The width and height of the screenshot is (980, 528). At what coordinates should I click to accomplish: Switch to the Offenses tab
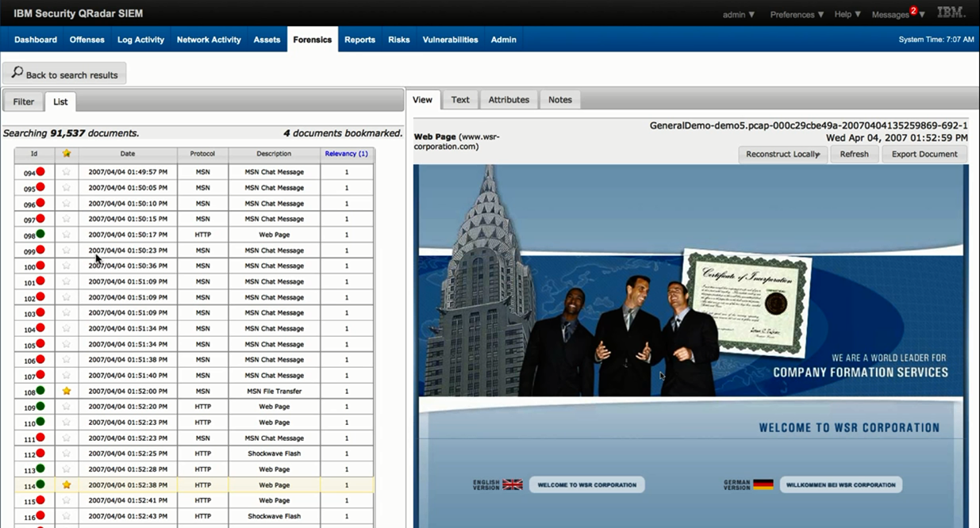(87, 40)
